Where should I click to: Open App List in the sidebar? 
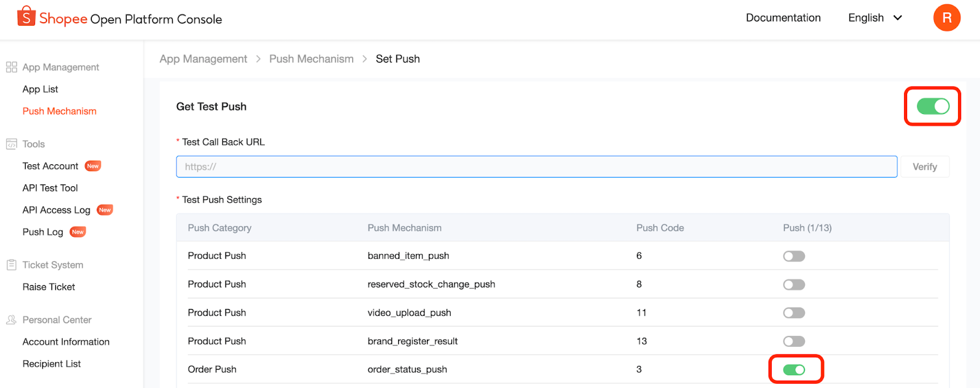tap(40, 89)
